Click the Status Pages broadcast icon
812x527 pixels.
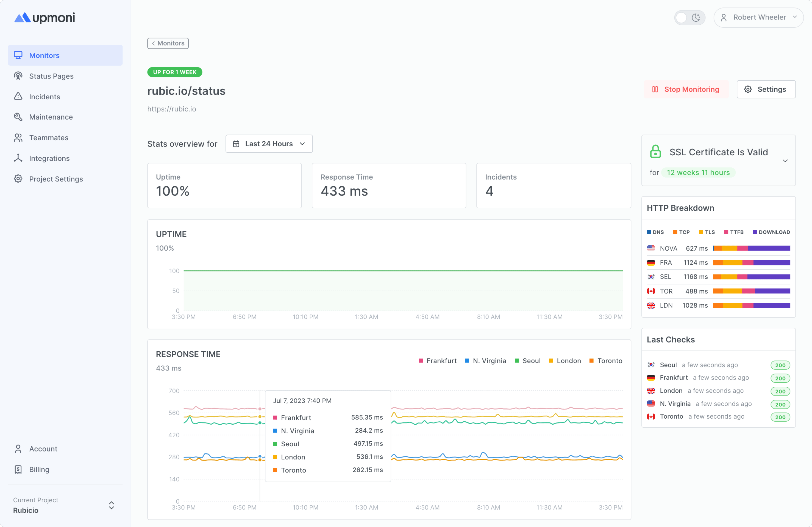point(18,76)
